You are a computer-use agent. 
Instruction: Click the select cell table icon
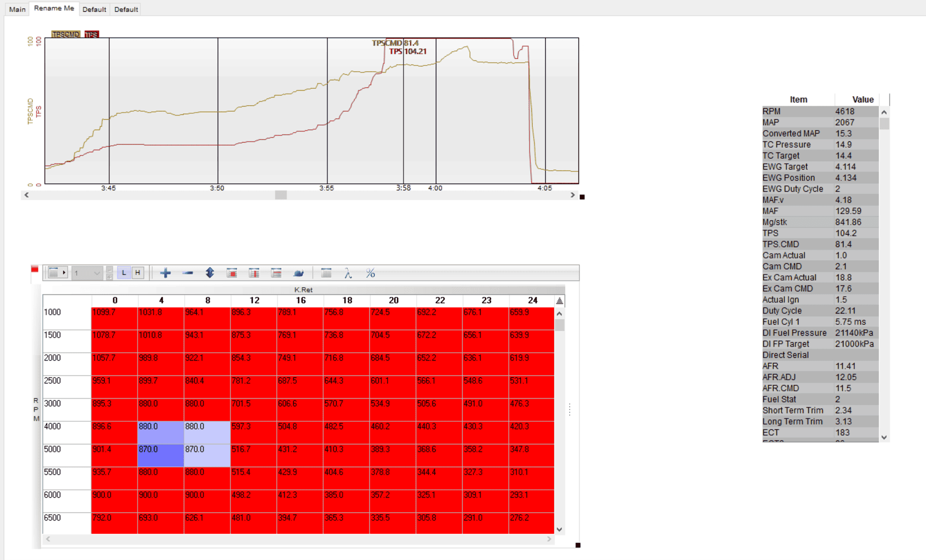[232, 273]
